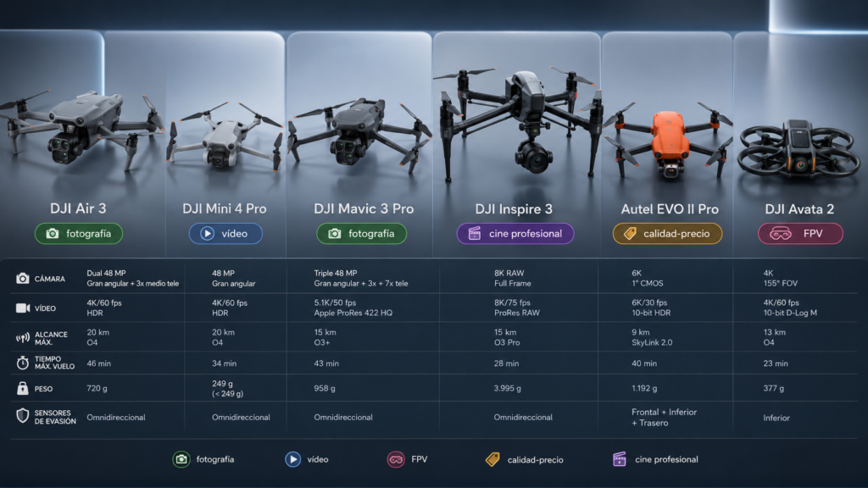Select the calidad-precio badge under Autel EVO II Pro

(x=668, y=234)
